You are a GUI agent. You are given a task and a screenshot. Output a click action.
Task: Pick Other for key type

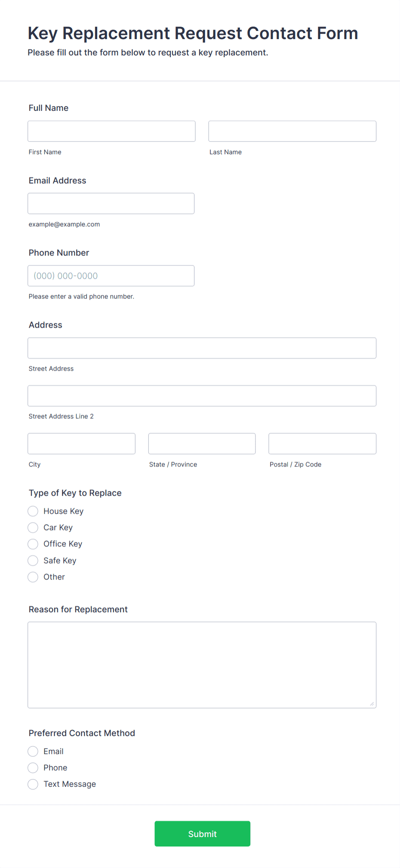pyautogui.click(x=33, y=577)
